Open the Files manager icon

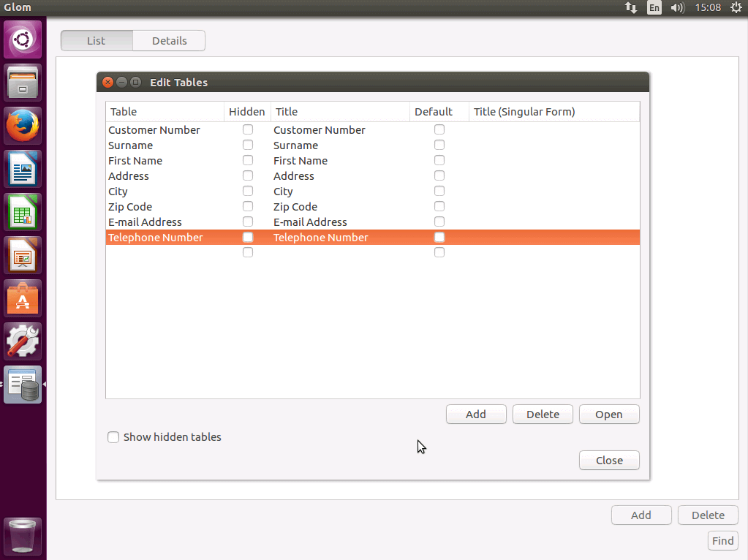point(23,83)
